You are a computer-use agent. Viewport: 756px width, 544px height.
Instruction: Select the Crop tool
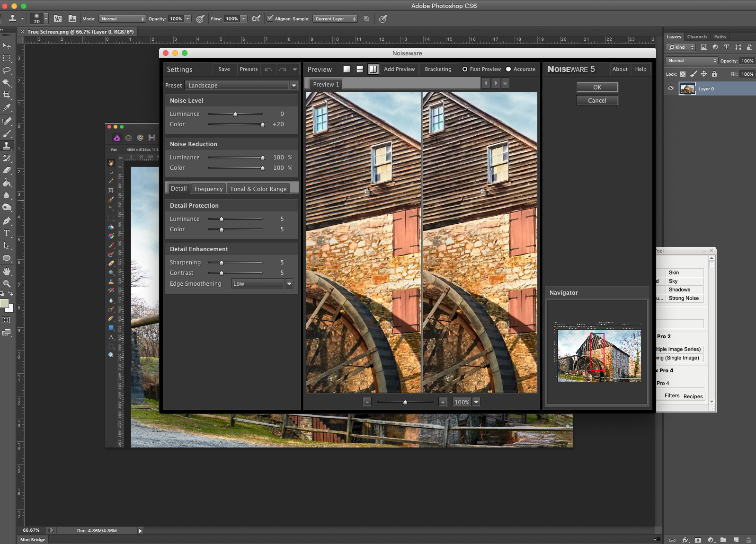7,95
